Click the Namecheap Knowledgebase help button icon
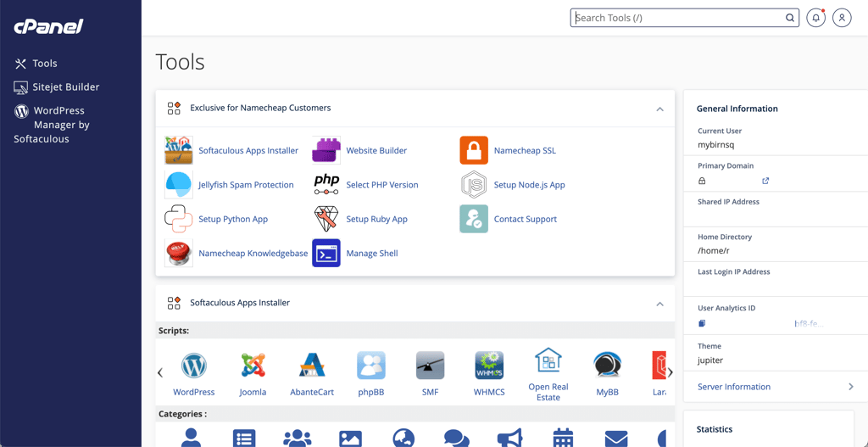The width and height of the screenshot is (868, 447). pos(178,253)
